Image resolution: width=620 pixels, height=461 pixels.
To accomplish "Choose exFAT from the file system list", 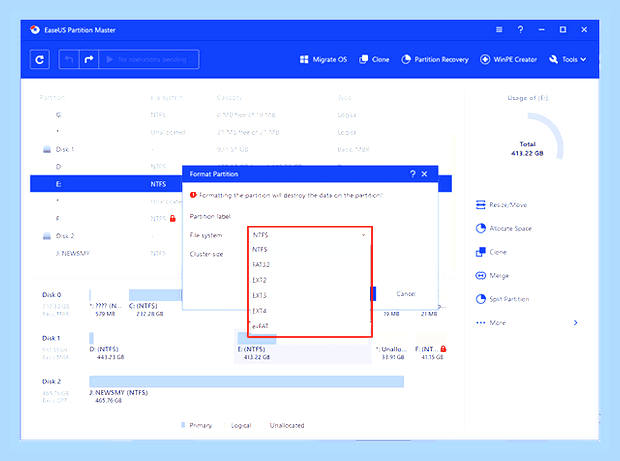I will (x=309, y=326).
